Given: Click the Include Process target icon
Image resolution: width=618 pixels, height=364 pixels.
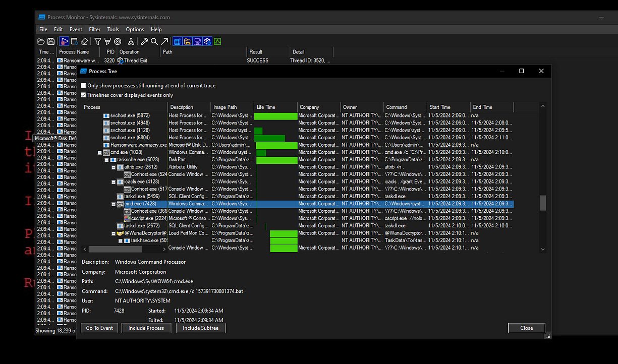Looking at the screenshot, I should 118,41.
